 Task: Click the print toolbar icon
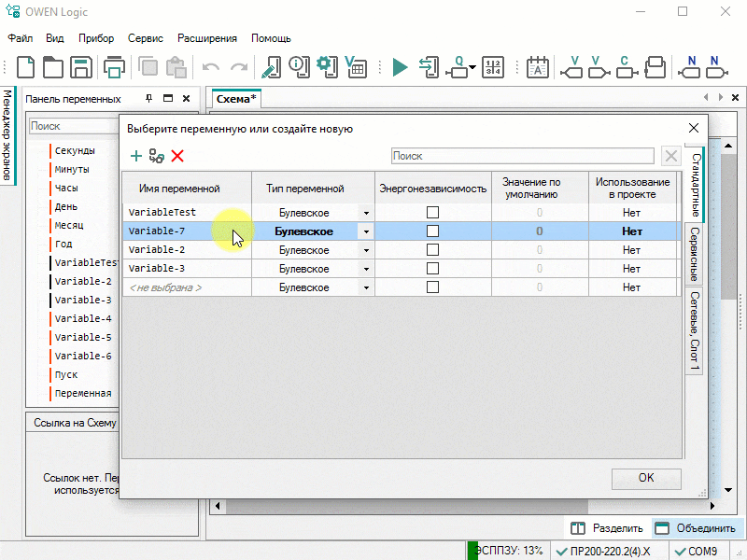pos(114,67)
